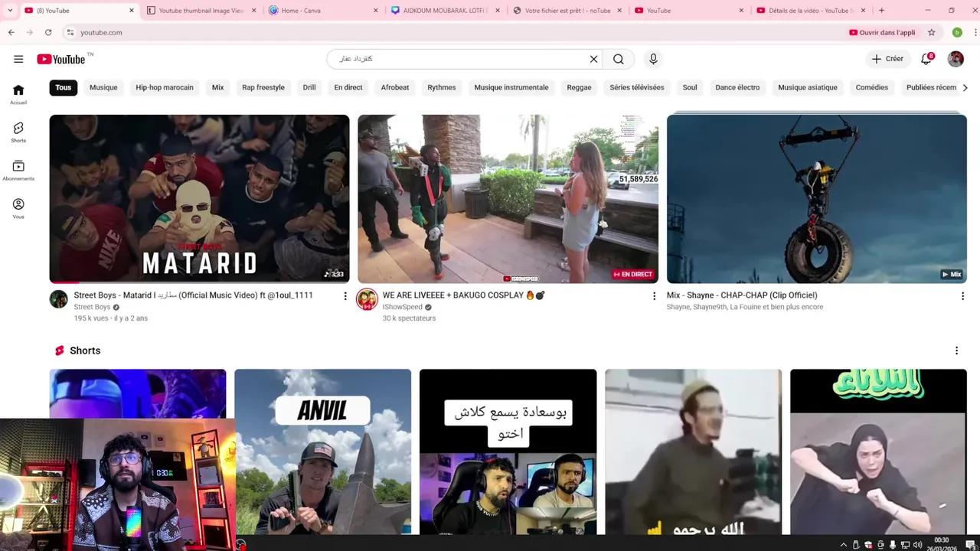Switch to the Youtube thumbnail Image Viewer tab
This screenshot has height=551, width=980.
pos(201,11)
